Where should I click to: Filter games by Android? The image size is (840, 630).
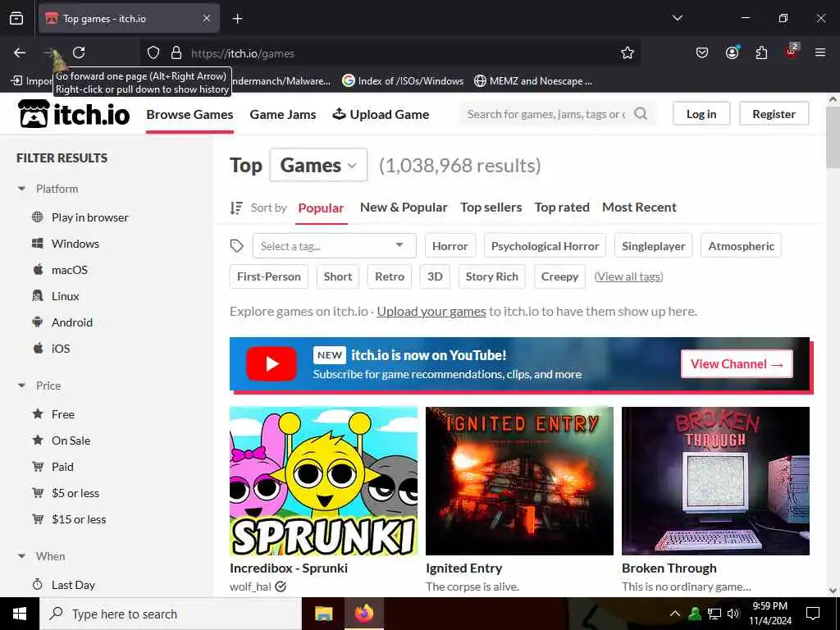coord(72,322)
